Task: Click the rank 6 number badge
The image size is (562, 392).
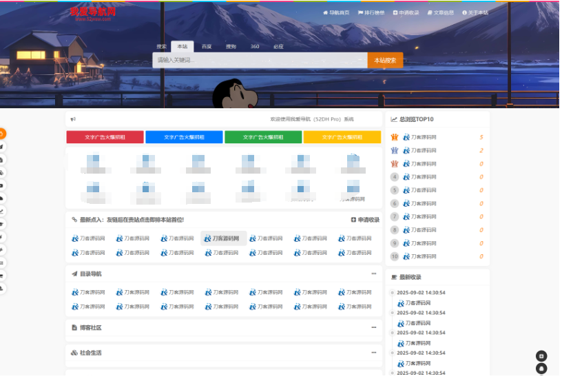Action: 395,203
